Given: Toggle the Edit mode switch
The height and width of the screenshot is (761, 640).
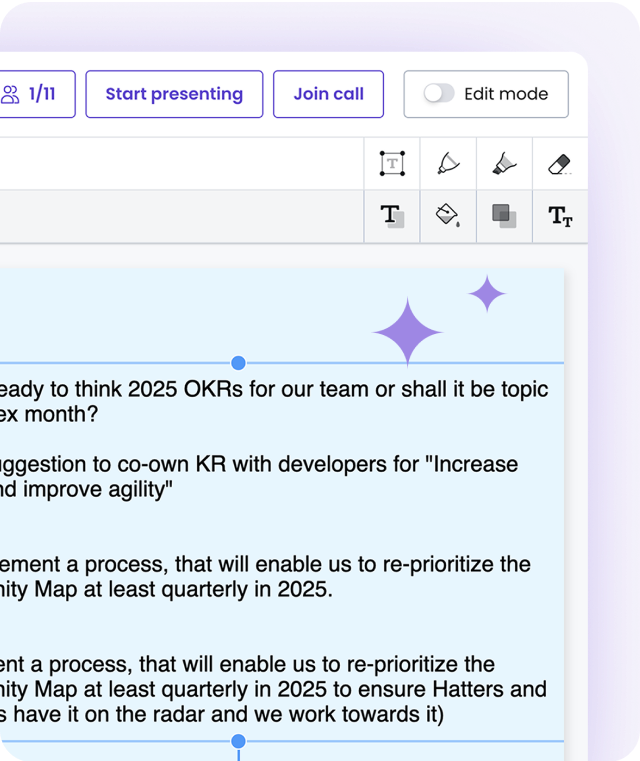Looking at the screenshot, I should click(439, 94).
